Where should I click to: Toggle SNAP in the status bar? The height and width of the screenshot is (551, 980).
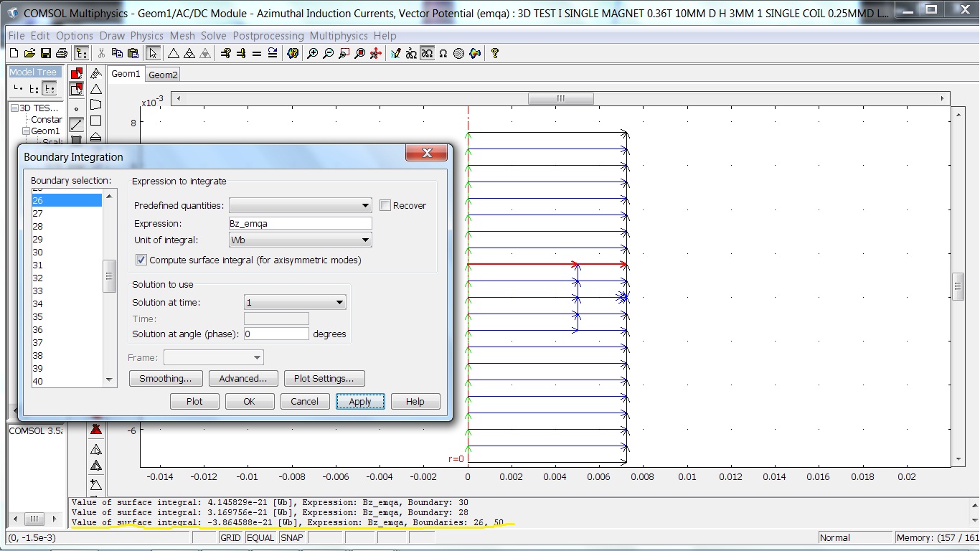[x=291, y=537]
